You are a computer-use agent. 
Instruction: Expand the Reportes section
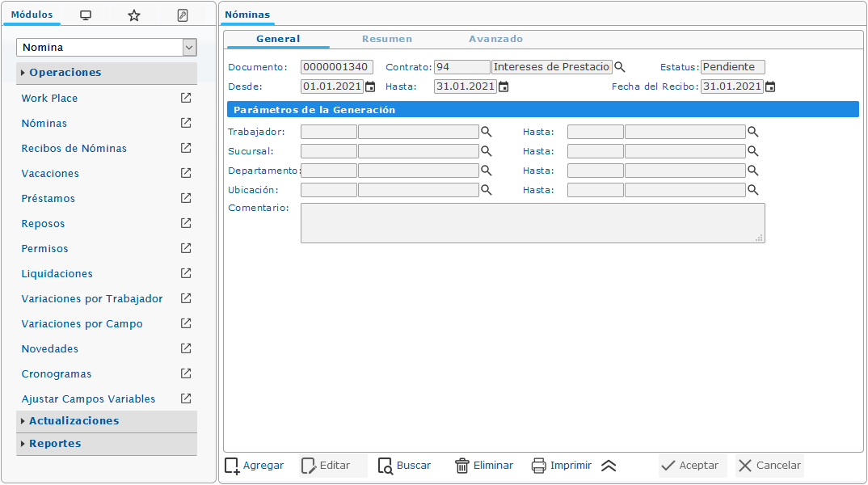55,444
